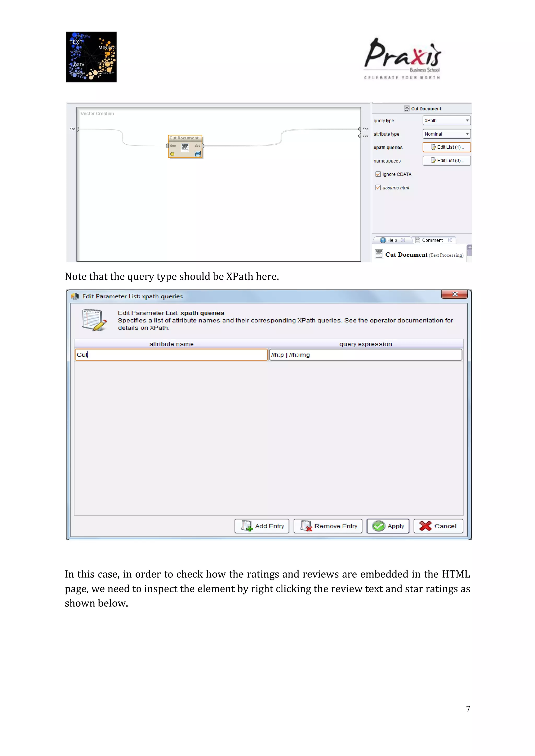This screenshot has width=535, height=756.
Task: Open the query type XPath dropdown
Action: point(447,121)
